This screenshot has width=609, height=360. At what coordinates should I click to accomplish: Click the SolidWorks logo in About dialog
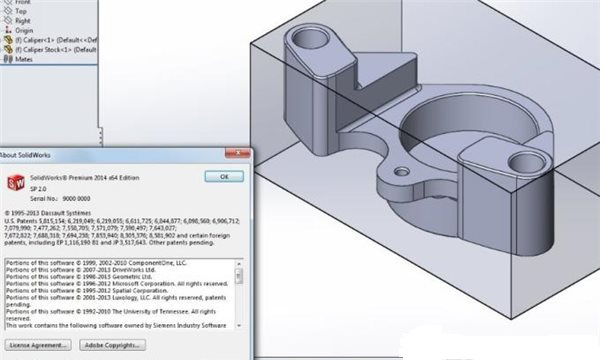tap(16, 183)
